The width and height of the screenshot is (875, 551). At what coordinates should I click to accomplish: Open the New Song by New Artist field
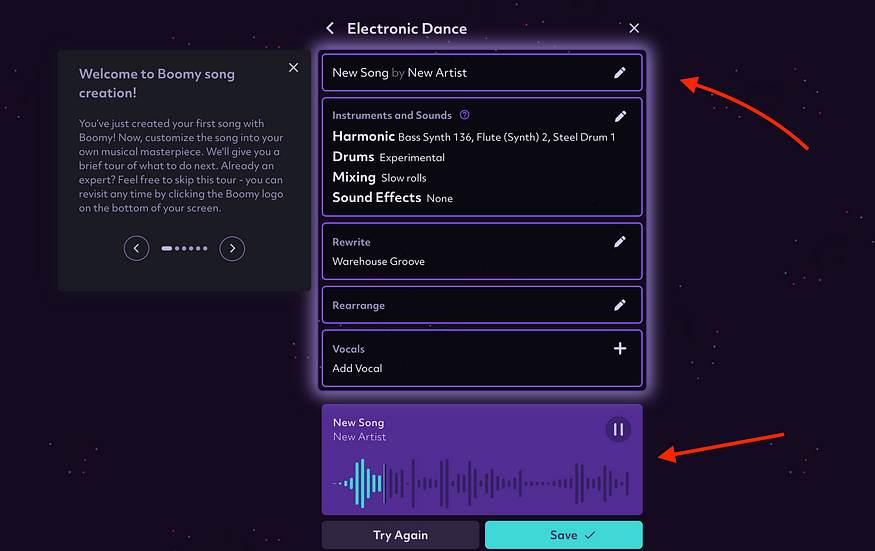(x=482, y=73)
